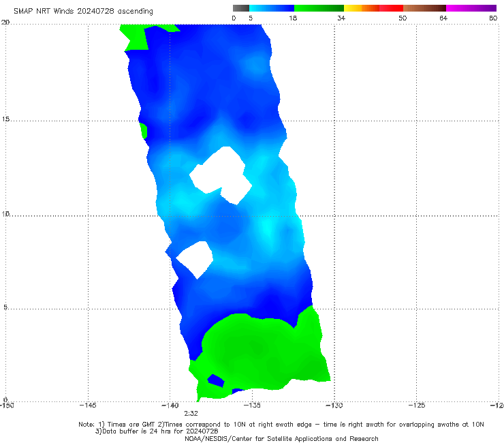Click the longitude axis label "-135"

tap(252, 406)
